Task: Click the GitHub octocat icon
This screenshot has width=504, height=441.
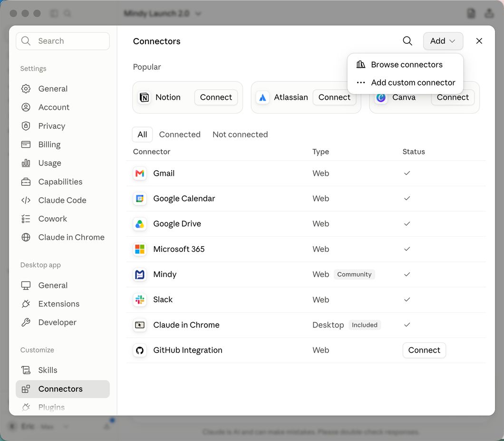Action: (140, 350)
